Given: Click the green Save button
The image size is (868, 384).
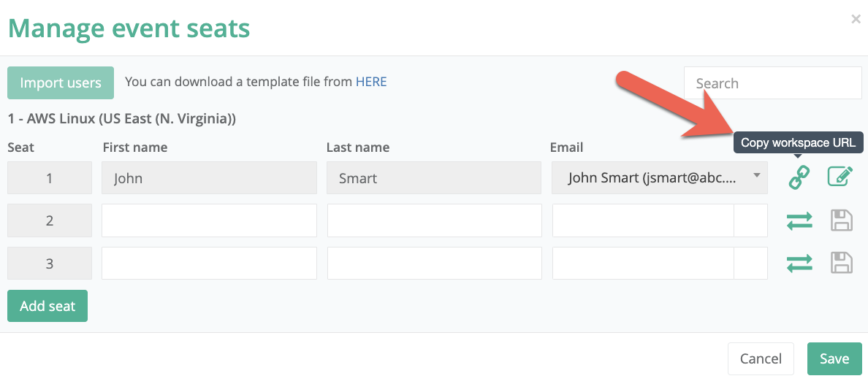Looking at the screenshot, I should pos(834,358).
